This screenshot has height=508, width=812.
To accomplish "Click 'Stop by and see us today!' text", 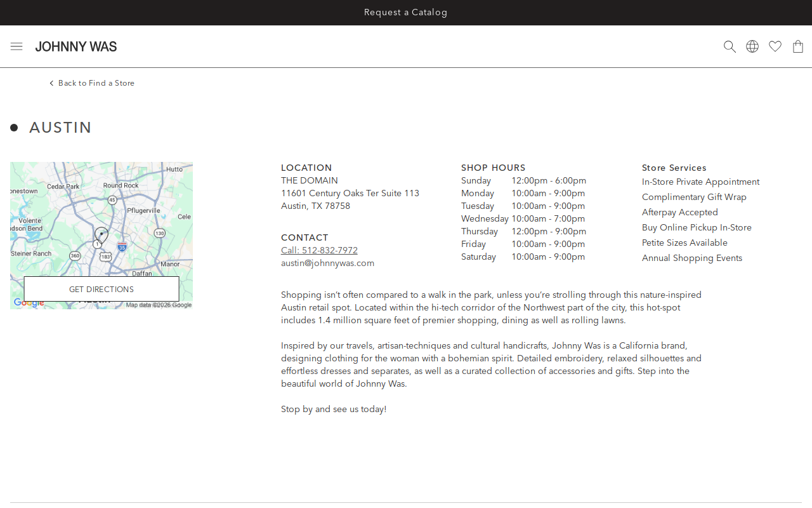I will [334, 410].
